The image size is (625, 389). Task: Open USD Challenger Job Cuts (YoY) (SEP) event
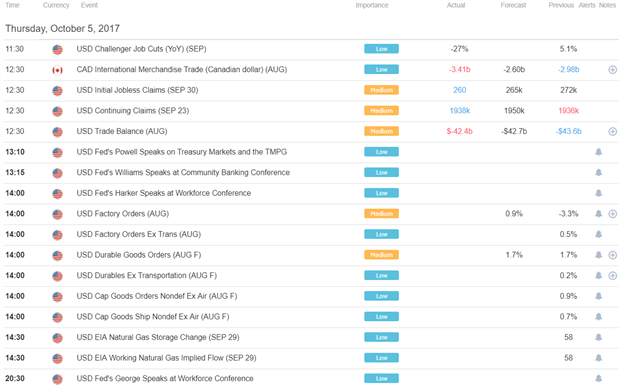(x=142, y=49)
